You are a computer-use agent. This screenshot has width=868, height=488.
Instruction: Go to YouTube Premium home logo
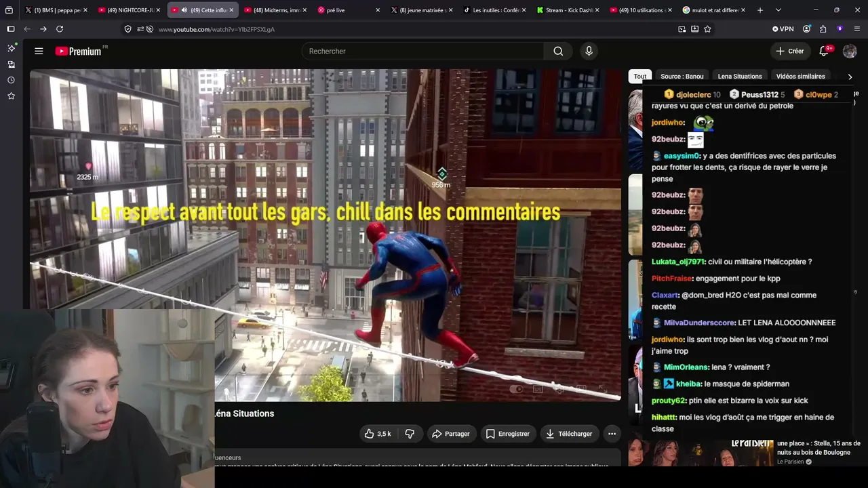pyautogui.click(x=79, y=51)
